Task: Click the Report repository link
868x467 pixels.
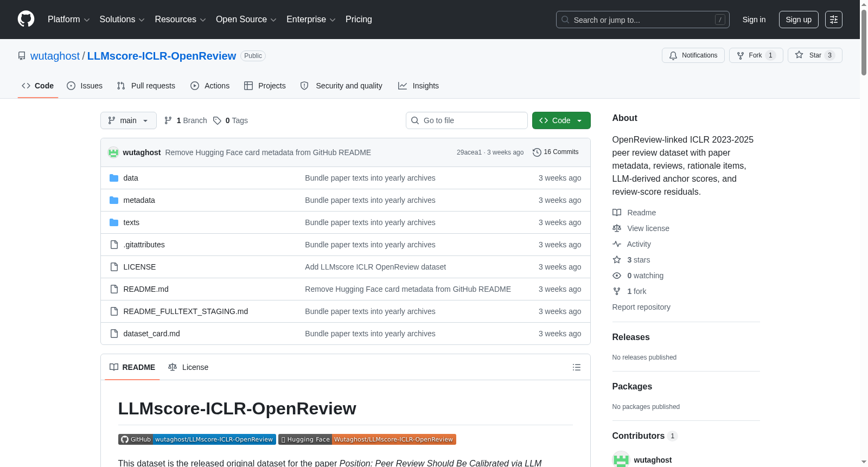Action: [641, 307]
